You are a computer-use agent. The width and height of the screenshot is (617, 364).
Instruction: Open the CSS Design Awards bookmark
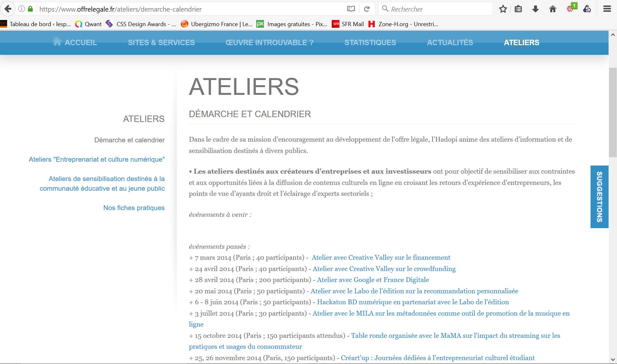141,24
